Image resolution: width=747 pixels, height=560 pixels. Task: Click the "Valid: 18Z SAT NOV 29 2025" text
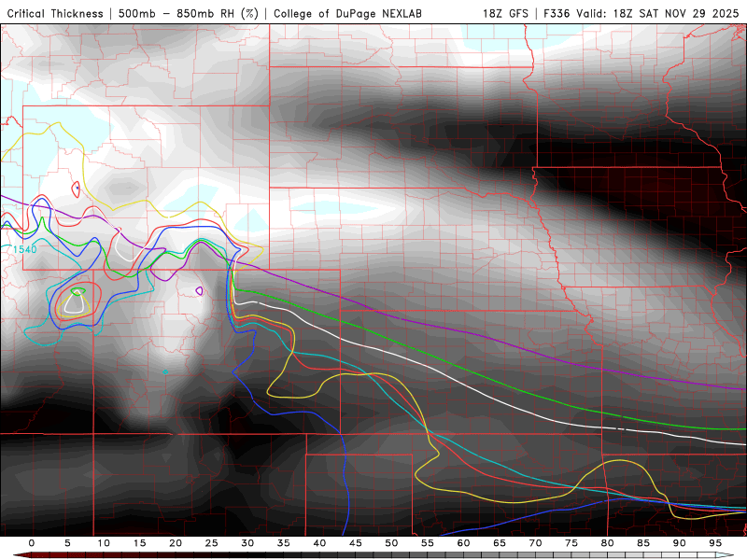pos(657,13)
